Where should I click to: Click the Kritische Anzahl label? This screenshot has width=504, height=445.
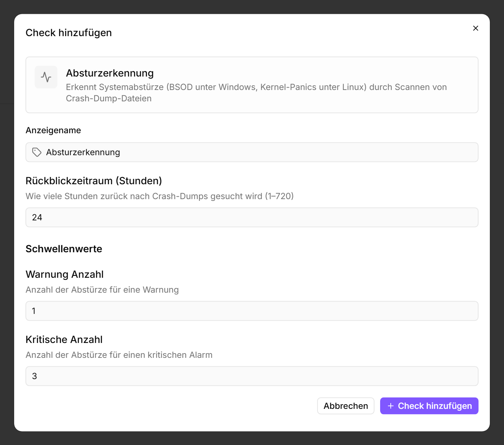[64, 340]
